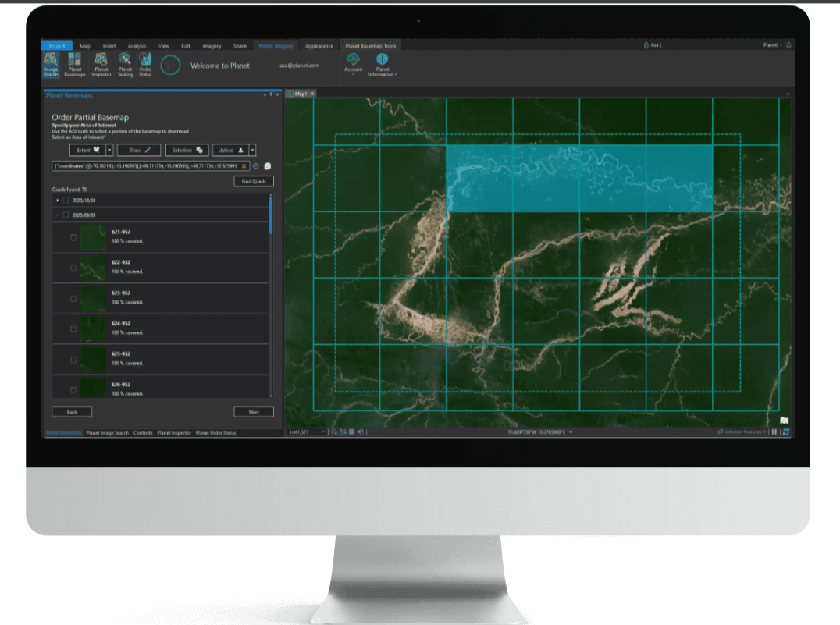Select the checkbox for quad 626-952
The height and width of the screenshot is (625, 840).
[x=73, y=390]
